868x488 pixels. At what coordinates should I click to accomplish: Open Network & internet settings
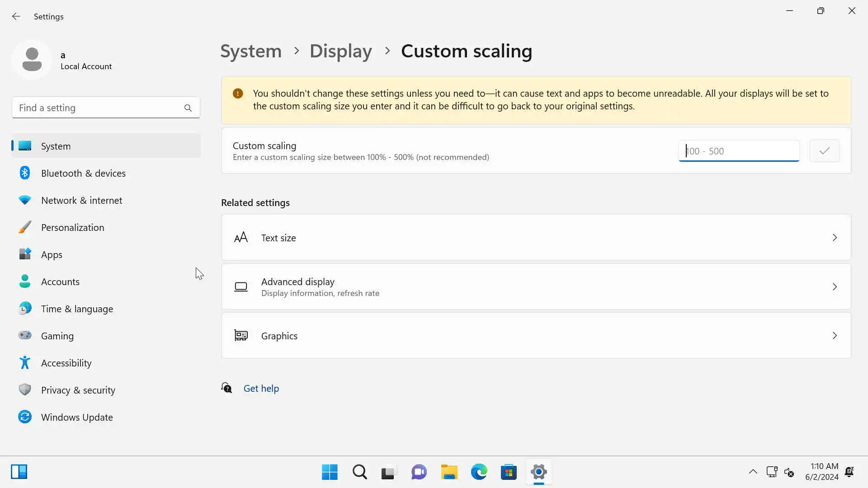pos(81,200)
